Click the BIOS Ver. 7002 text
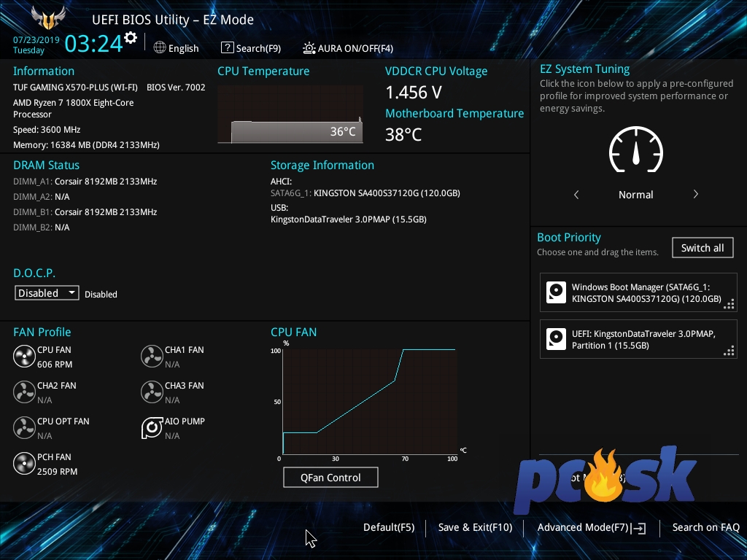This screenshot has height=560, width=747. point(176,87)
